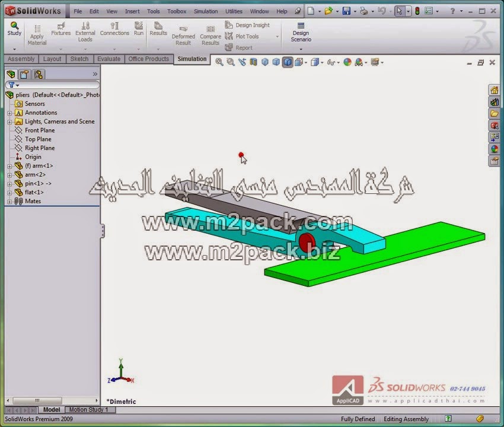The width and height of the screenshot is (504, 427).
Task: Click Edit Appearance color ball icon
Action: (347, 62)
